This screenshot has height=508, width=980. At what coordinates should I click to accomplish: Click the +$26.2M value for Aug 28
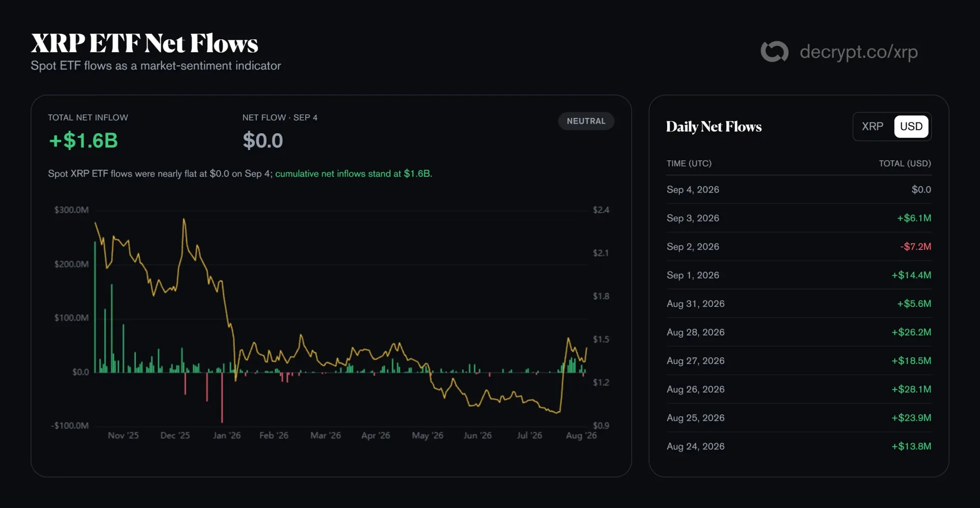(911, 332)
